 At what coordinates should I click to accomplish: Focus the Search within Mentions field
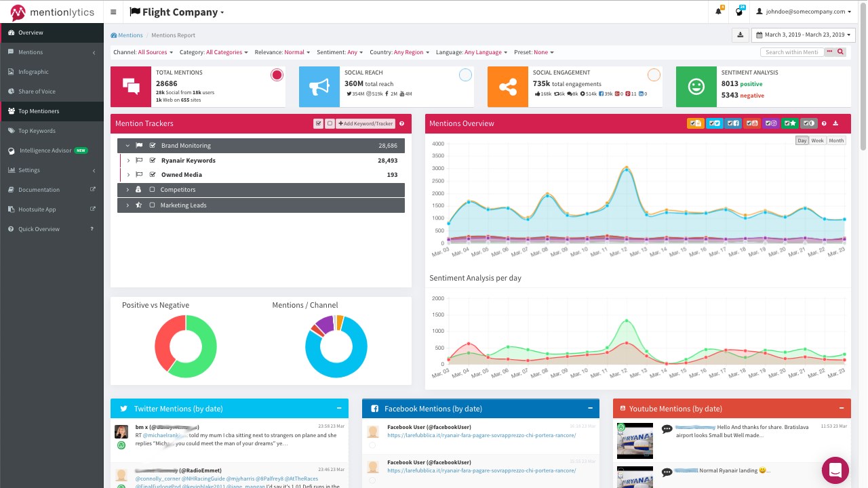click(792, 52)
